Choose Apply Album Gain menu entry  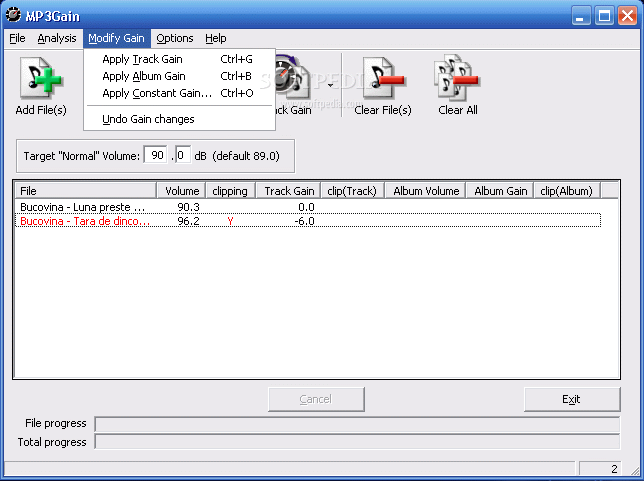[179, 76]
